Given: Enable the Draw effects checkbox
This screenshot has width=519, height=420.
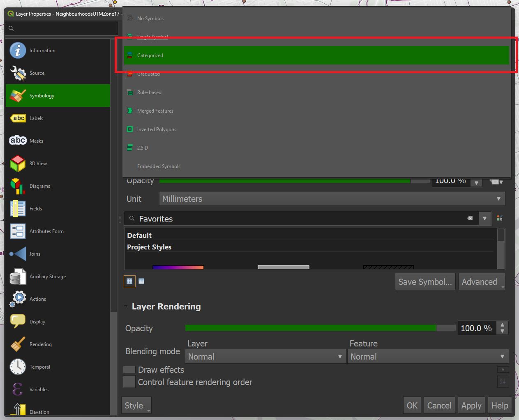Looking at the screenshot, I should tap(129, 370).
